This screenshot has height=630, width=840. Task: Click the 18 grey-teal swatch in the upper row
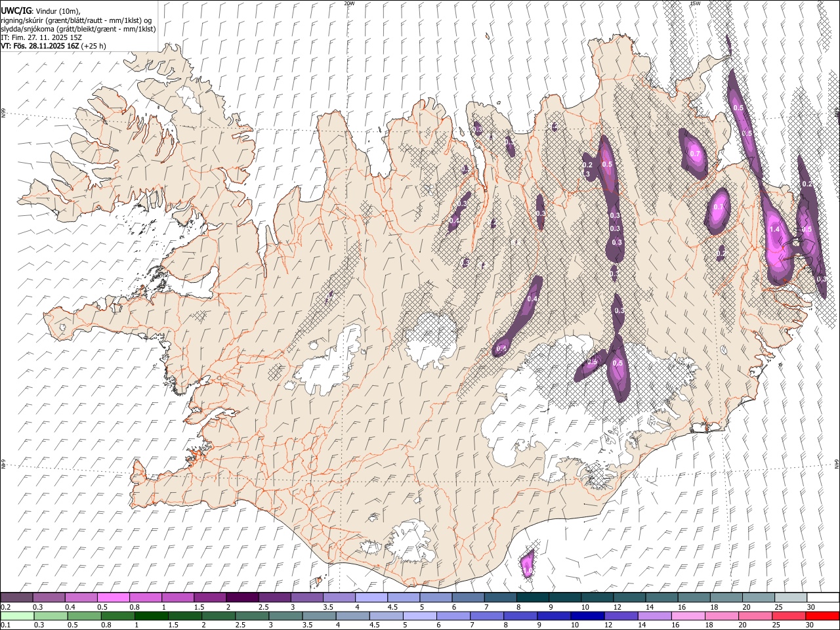pyautogui.click(x=726, y=597)
